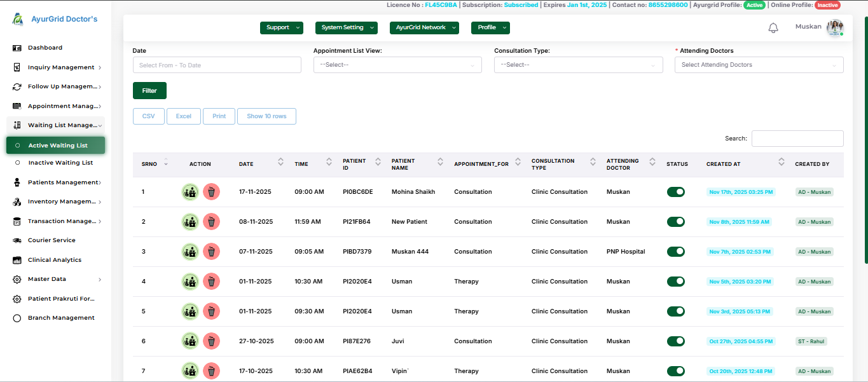Open the Dashboard from the sidebar icon

[17, 48]
